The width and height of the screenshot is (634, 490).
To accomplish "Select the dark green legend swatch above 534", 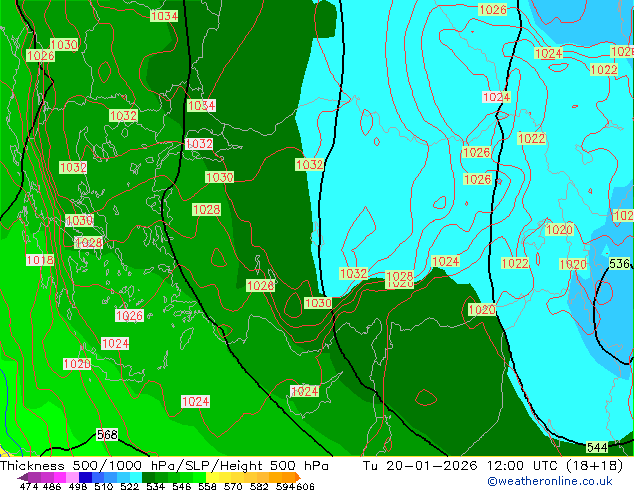I will [148, 477].
